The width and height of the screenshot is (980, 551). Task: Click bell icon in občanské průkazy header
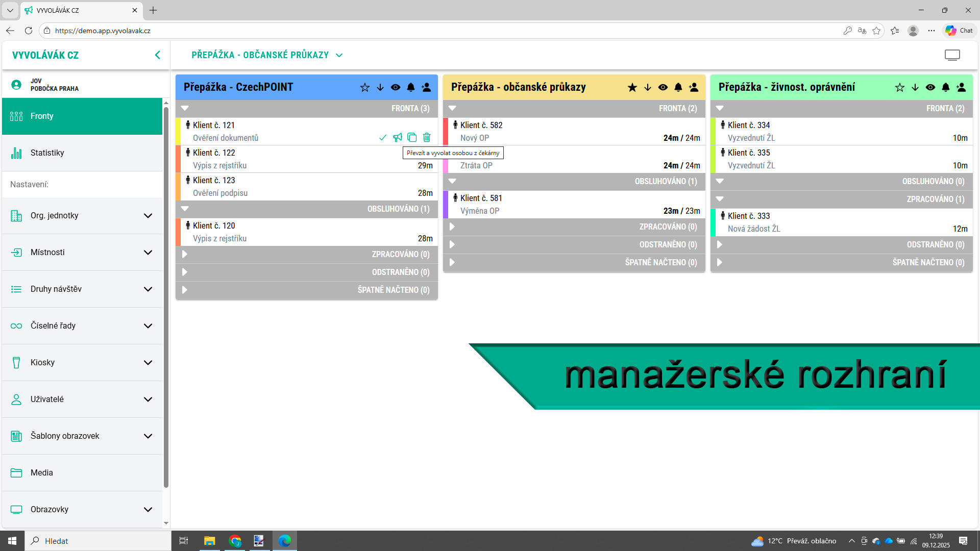coord(678,87)
